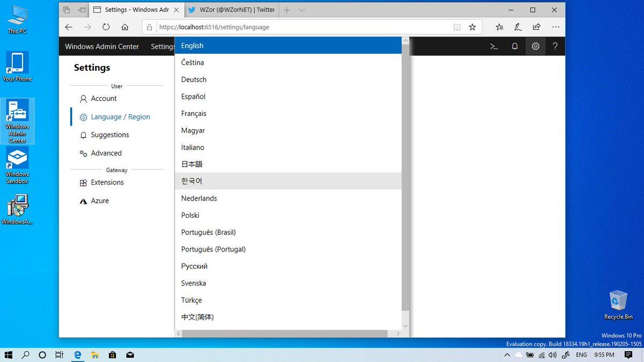Open the Windows Start button
The image size is (644, 362).
[9, 354]
